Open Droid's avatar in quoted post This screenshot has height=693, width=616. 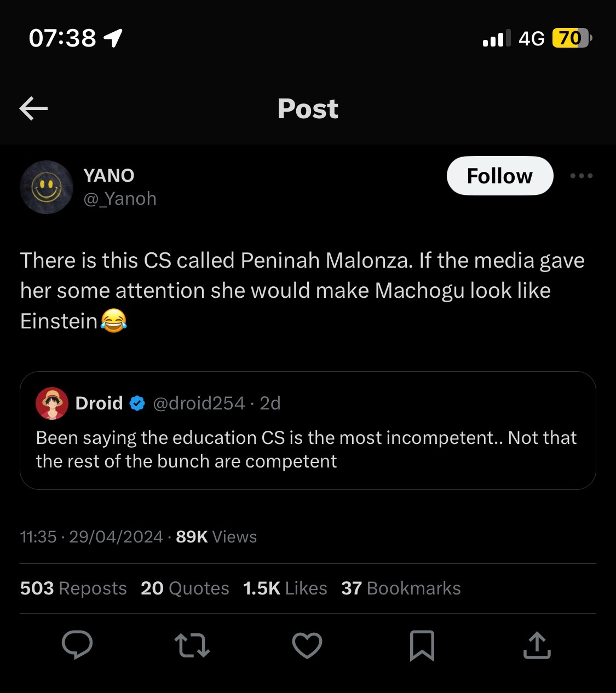[x=52, y=403]
